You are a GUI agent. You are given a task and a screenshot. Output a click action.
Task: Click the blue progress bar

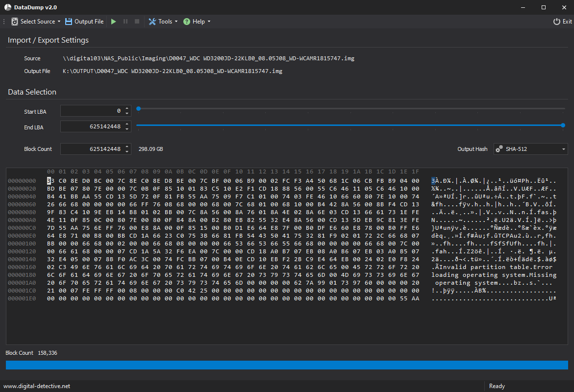pyautogui.click(x=287, y=365)
